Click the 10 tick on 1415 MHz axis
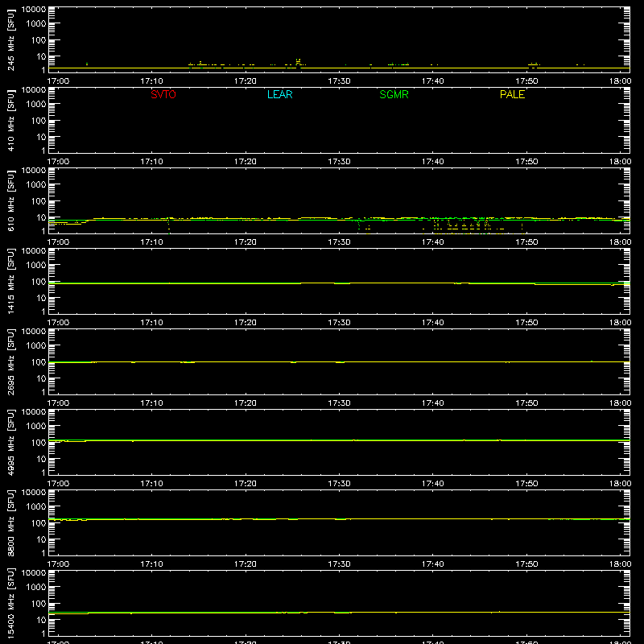 point(41,298)
